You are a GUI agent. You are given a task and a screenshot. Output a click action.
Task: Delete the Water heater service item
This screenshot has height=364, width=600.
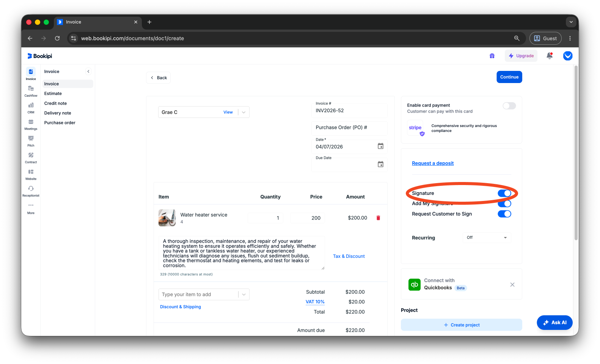378,218
